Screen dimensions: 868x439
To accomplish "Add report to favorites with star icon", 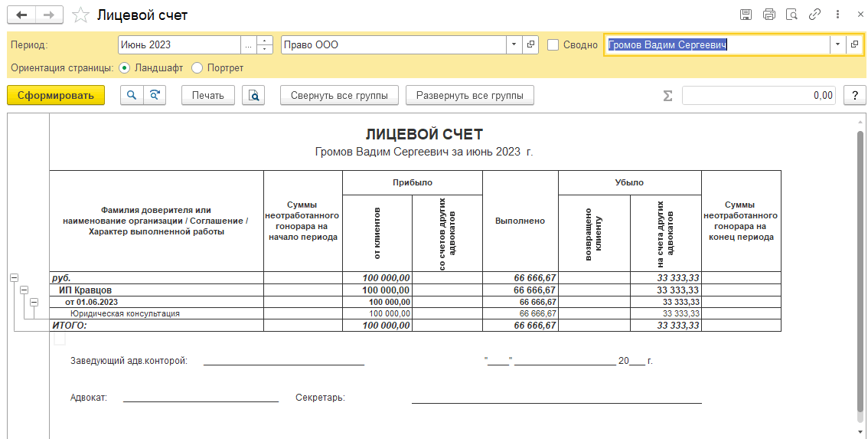I will pos(80,15).
